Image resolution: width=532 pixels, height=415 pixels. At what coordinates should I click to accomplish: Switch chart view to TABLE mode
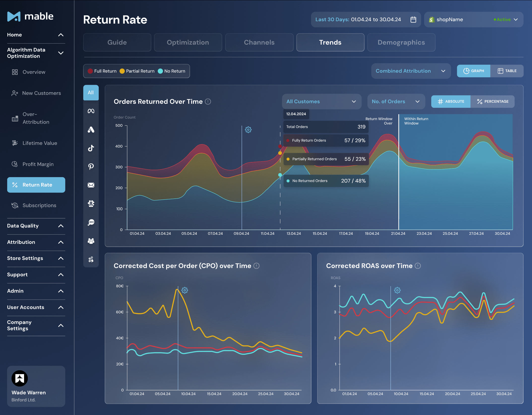coord(507,71)
